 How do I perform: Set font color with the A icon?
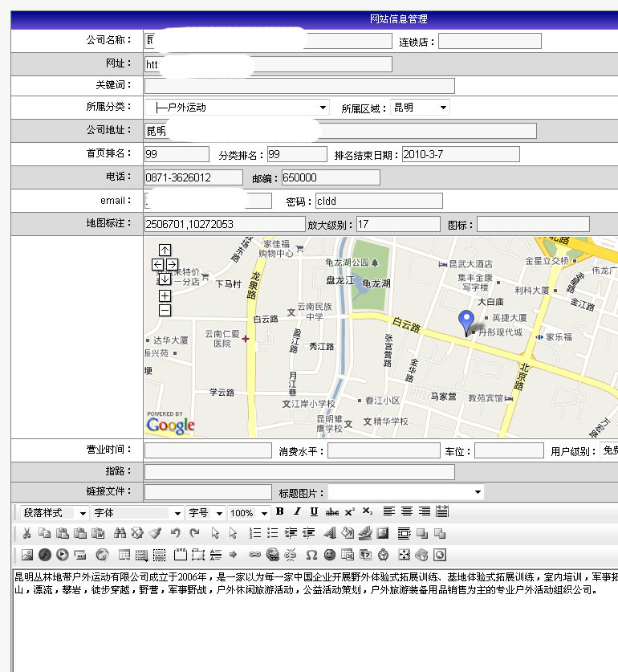pyautogui.click(x=330, y=533)
